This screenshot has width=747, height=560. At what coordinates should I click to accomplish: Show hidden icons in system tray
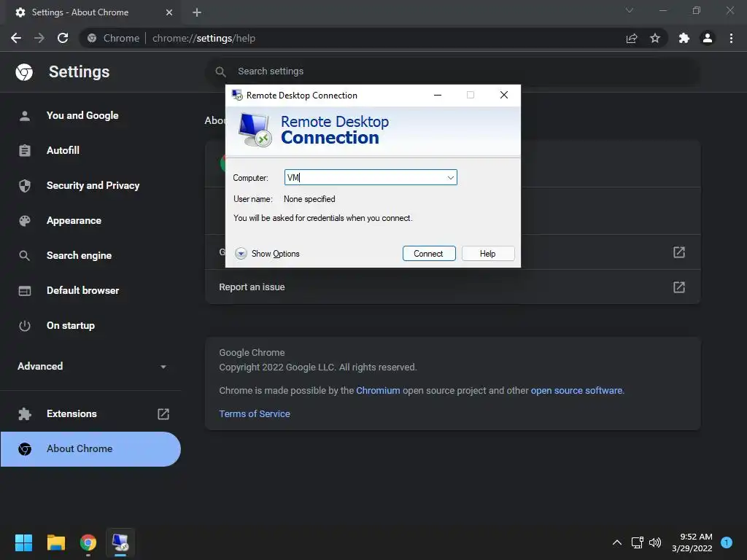[617, 542]
